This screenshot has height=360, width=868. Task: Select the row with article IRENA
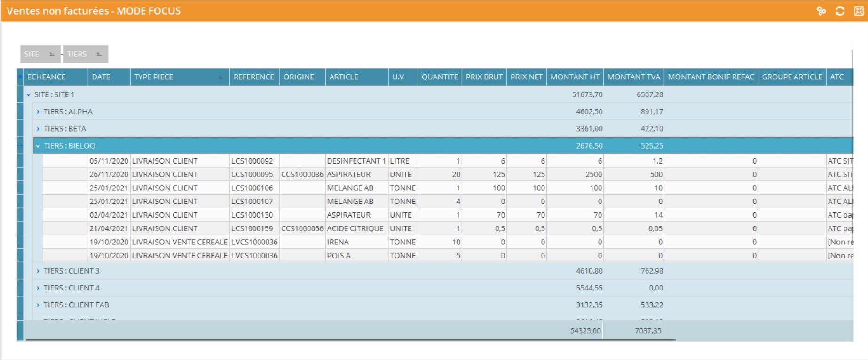coord(338,242)
